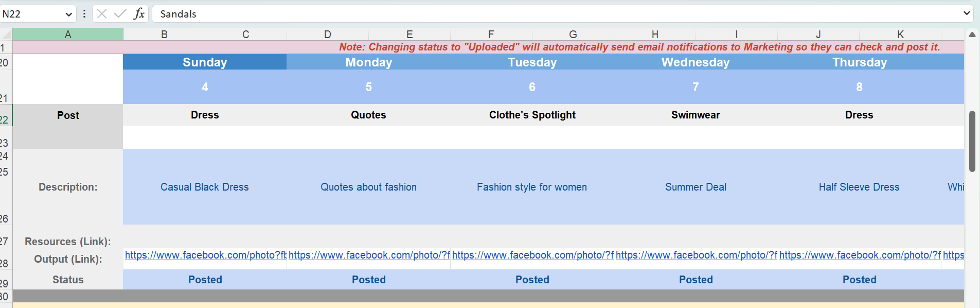Click the Thursday header cell
Image resolution: width=980 pixels, height=308 pixels.
tap(859, 62)
